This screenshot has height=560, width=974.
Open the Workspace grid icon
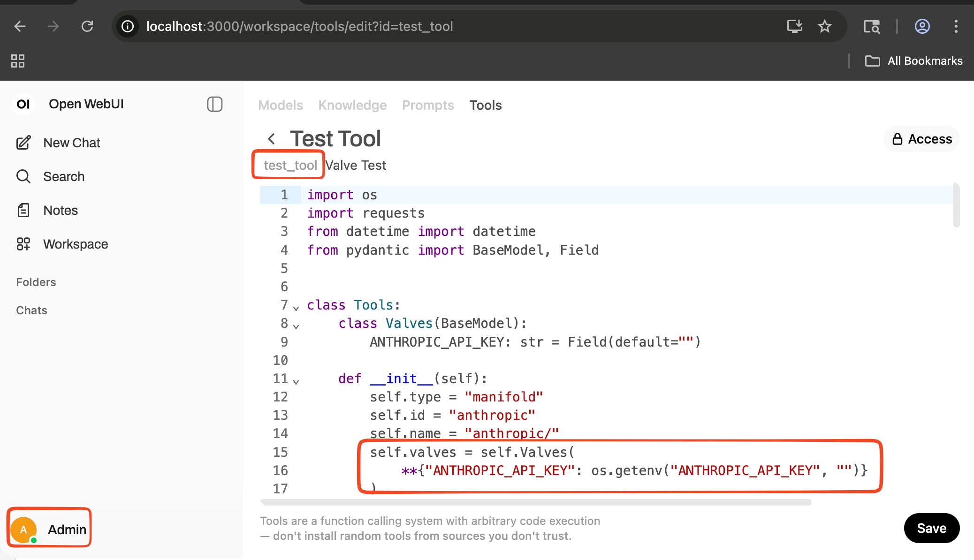pyautogui.click(x=23, y=244)
